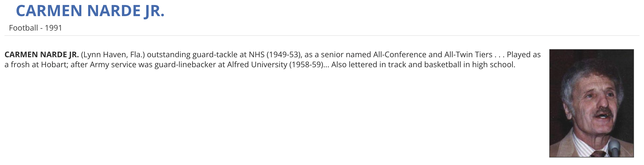
Task: Open the portrait photo of Carmen Narde
Action: (x=591, y=103)
